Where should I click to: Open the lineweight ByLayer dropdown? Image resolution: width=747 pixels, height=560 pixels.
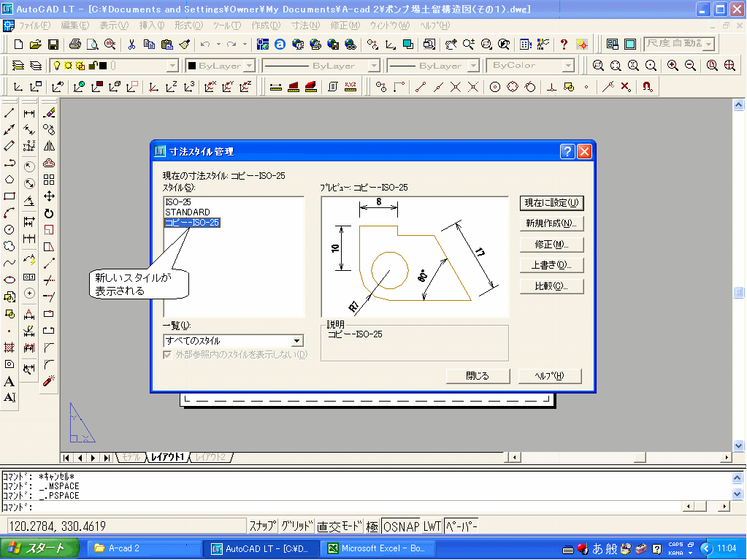[474, 66]
